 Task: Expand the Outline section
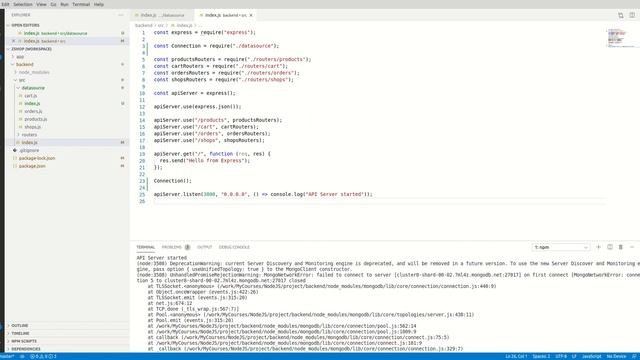tap(20, 325)
